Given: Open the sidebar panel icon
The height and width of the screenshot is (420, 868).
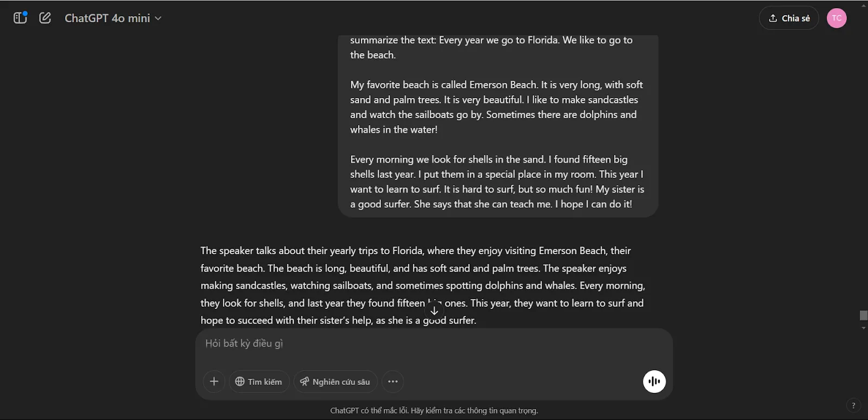Looking at the screenshot, I should tap(20, 18).
